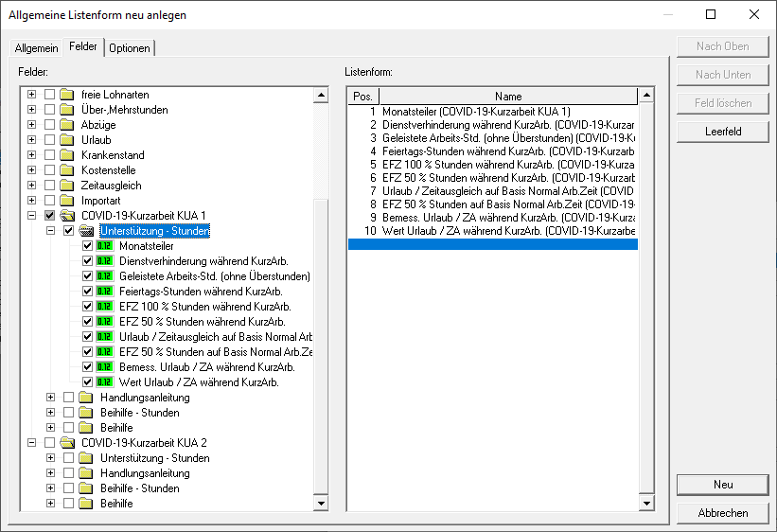Switch to the Allgemein tab
This screenshot has height=532, width=777.
pos(37,48)
